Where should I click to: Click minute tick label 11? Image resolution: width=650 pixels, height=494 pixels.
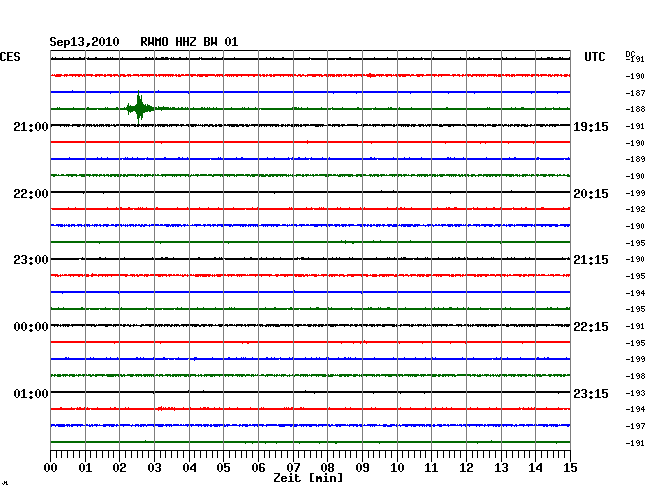click(x=431, y=468)
